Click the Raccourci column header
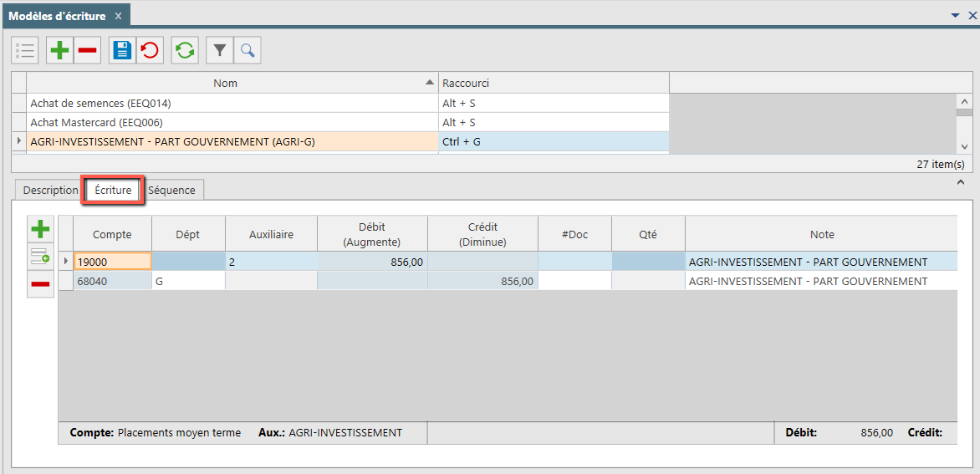The width and height of the screenshot is (980, 474). (554, 83)
